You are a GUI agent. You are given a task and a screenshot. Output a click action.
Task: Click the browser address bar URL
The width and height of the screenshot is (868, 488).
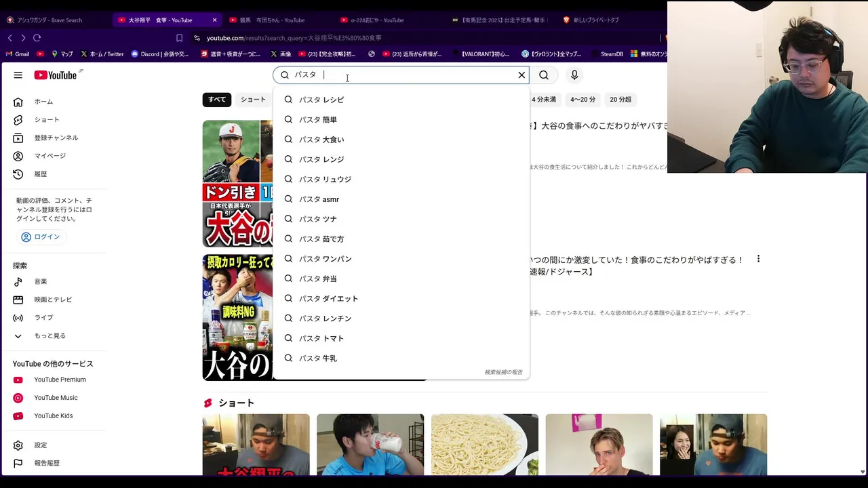[294, 38]
